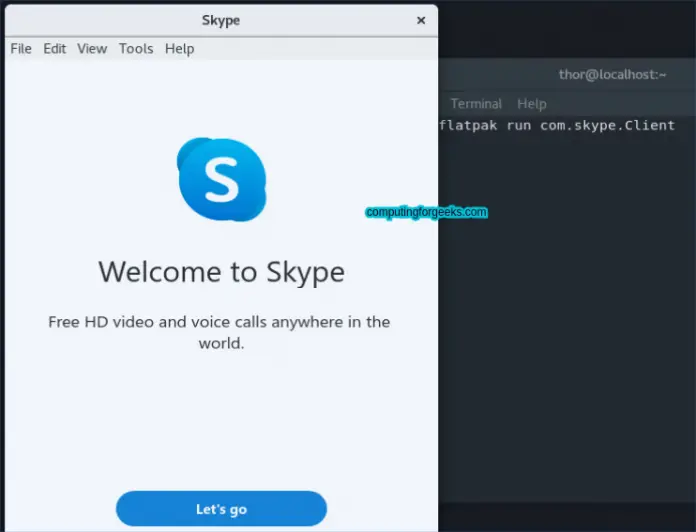The height and width of the screenshot is (532, 696).
Task: Close the Skype window
Action: [x=420, y=20]
